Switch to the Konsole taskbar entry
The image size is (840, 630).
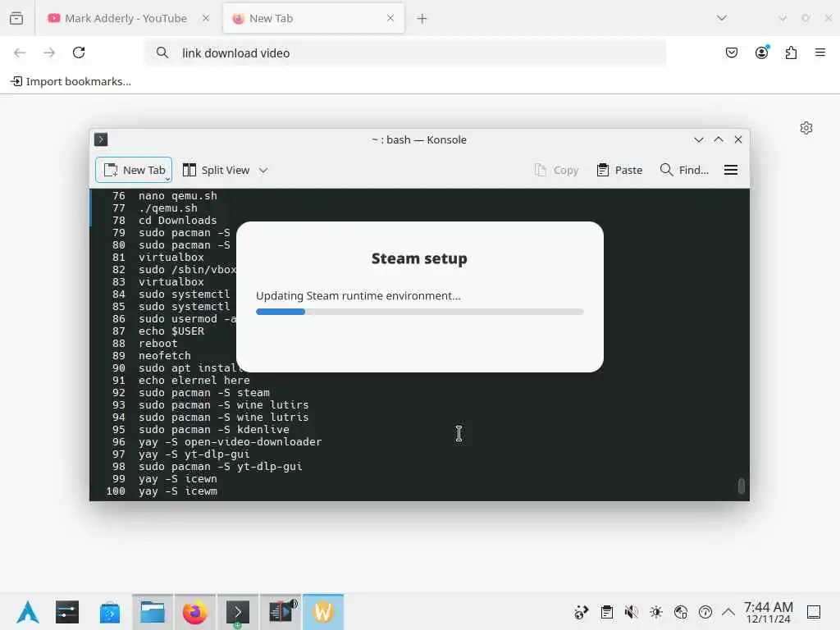tap(238, 612)
